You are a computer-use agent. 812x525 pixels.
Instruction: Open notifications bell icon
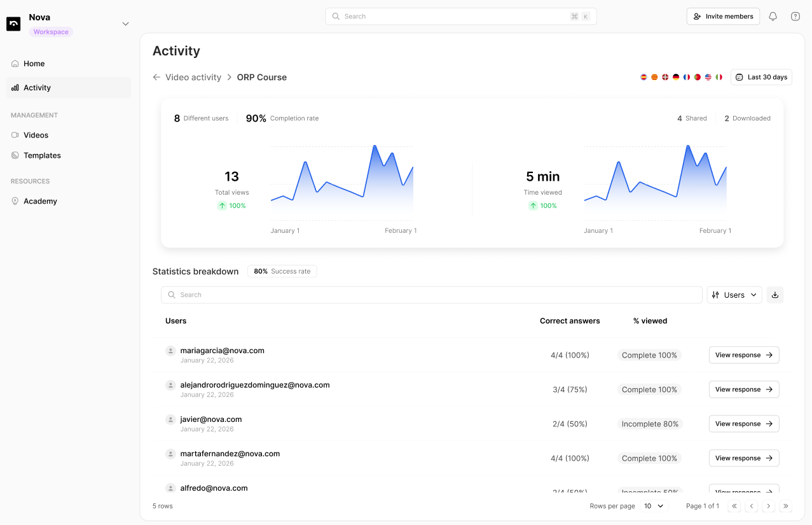[773, 17]
